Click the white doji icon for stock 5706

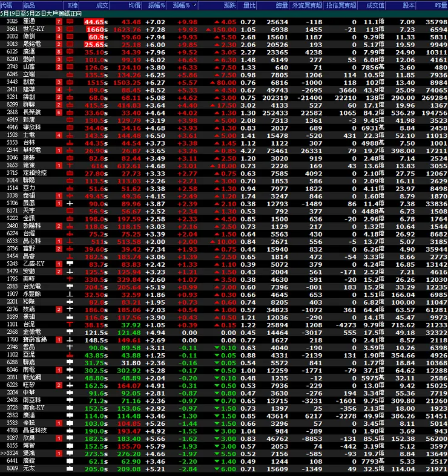[70, 203]
